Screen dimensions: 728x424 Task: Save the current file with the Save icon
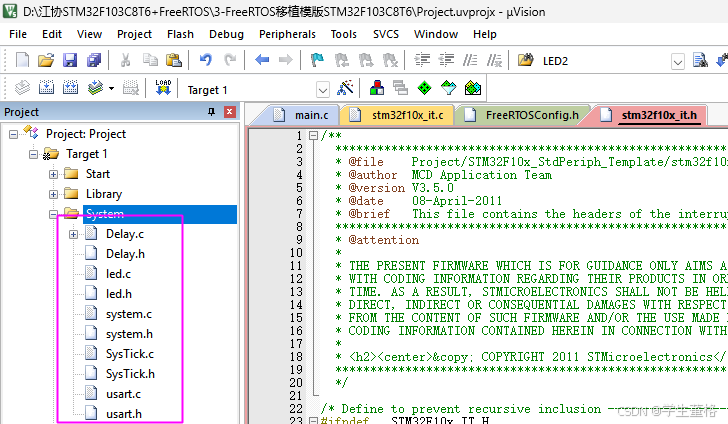pyautogui.click(x=70, y=60)
